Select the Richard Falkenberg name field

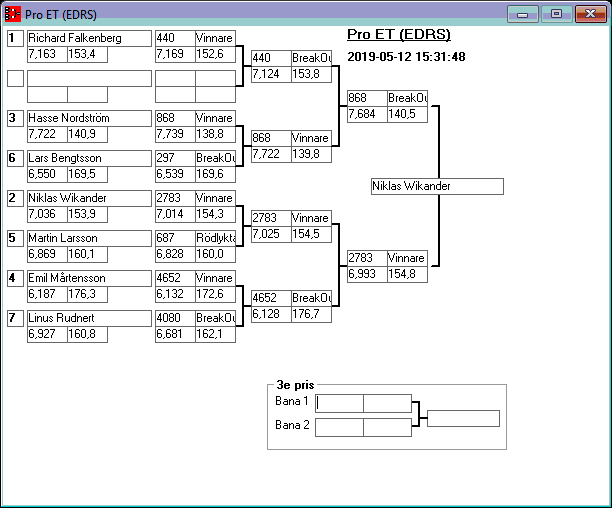(88, 38)
